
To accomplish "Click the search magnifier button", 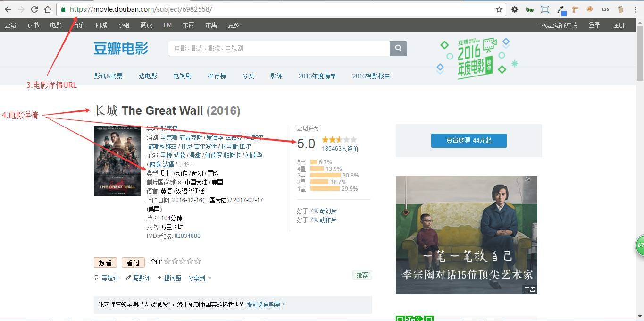I will tap(398, 48).
